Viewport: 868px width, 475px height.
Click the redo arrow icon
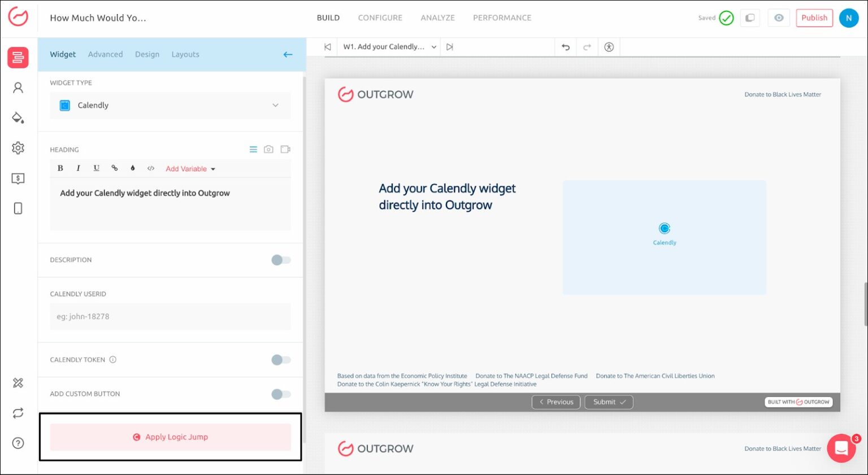pos(587,47)
